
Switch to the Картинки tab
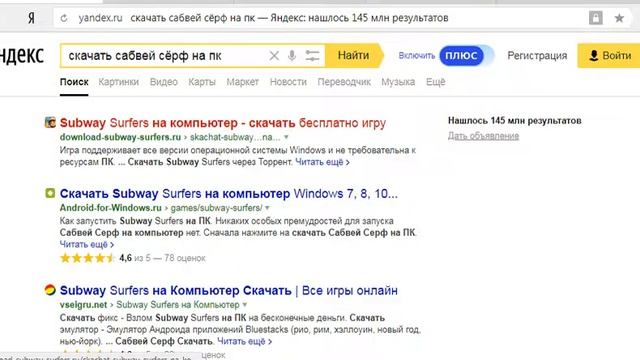click(118, 82)
